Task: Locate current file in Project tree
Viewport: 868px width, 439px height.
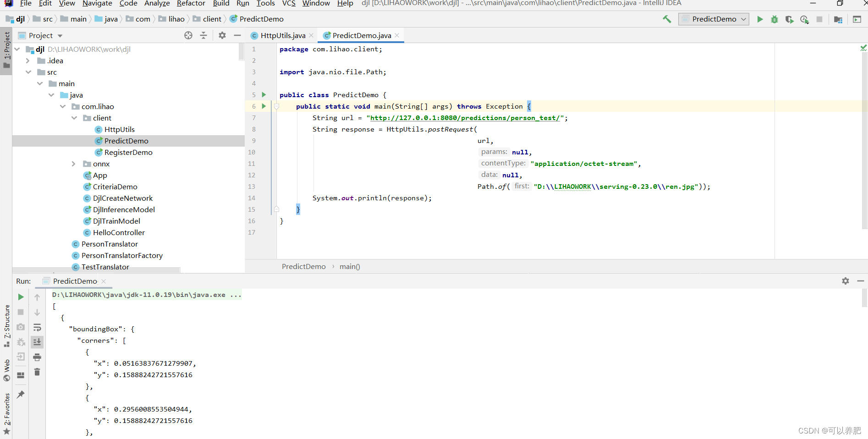Action: [x=188, y=35]
